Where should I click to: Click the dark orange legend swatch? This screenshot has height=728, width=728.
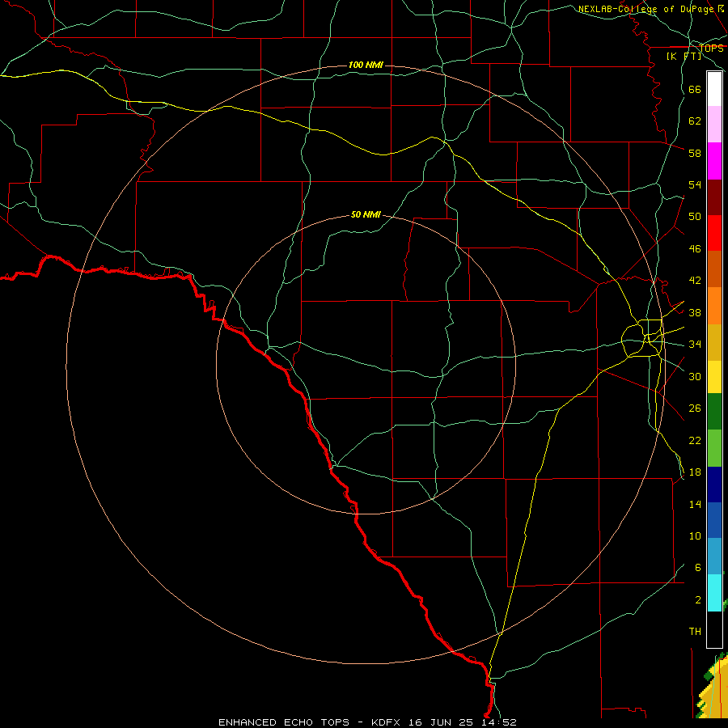[714, 269]
